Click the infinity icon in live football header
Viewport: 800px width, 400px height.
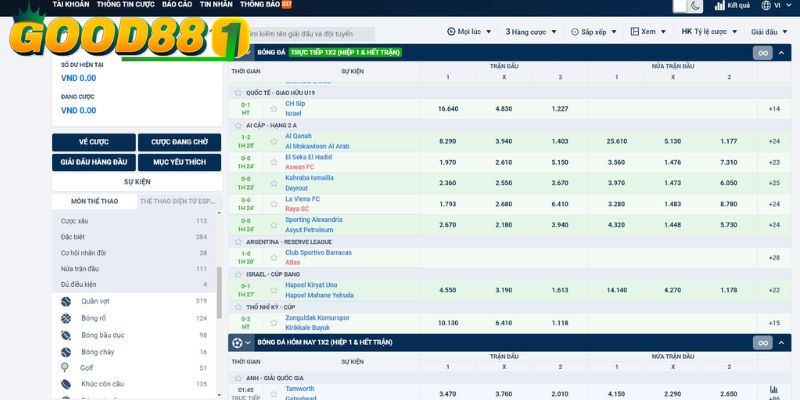761,52
